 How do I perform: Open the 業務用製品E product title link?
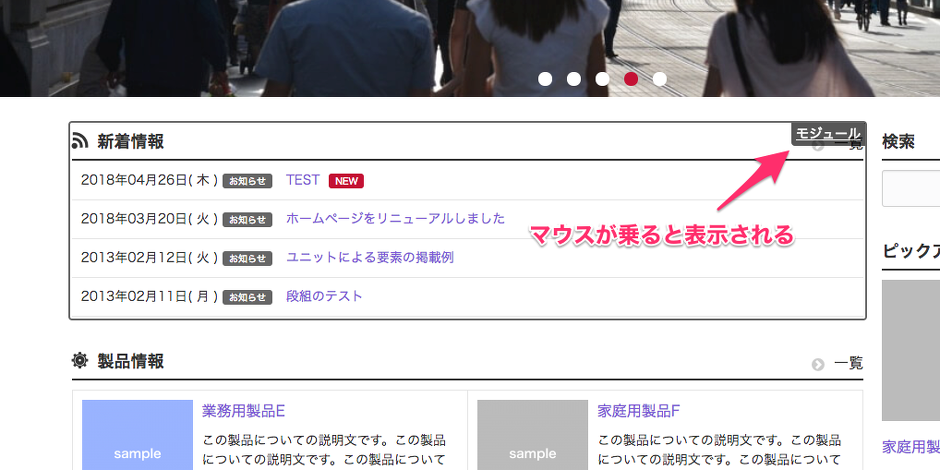tap(243, 411)
